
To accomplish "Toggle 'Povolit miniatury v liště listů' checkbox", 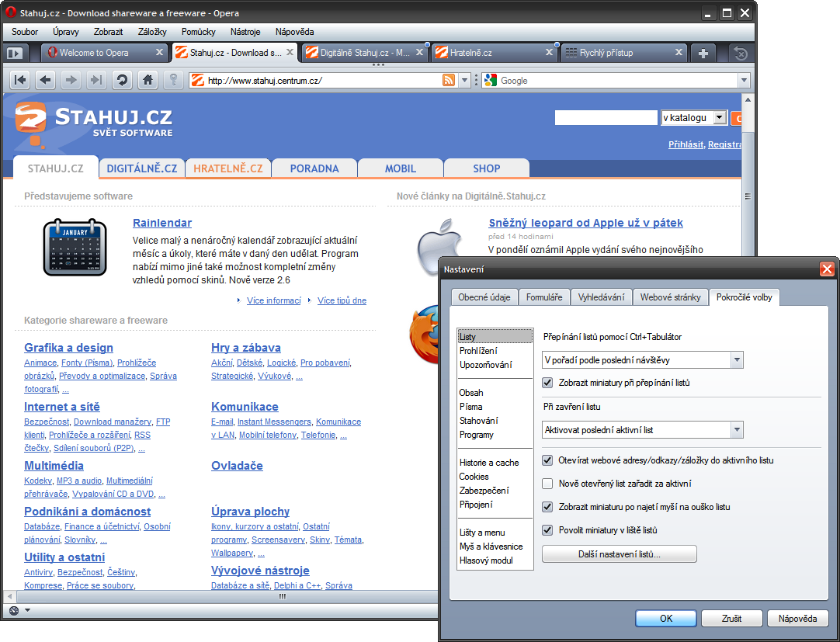I will (x=547, y=530).
